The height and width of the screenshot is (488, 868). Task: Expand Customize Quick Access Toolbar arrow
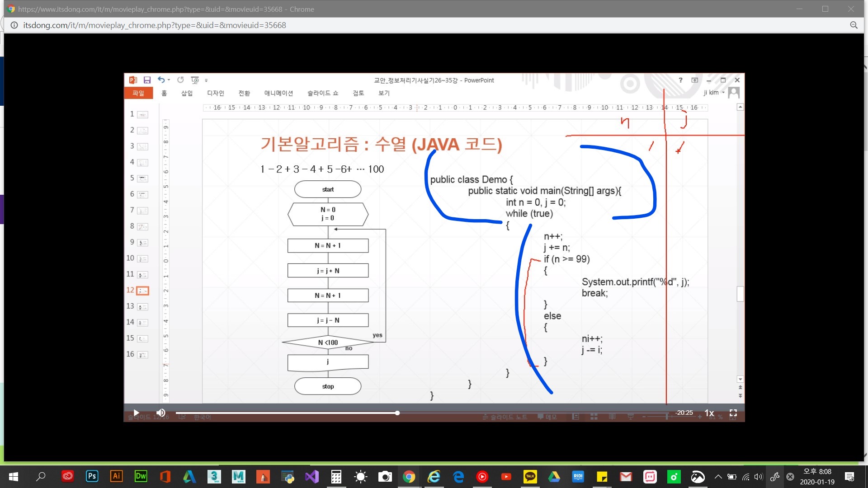206,80
